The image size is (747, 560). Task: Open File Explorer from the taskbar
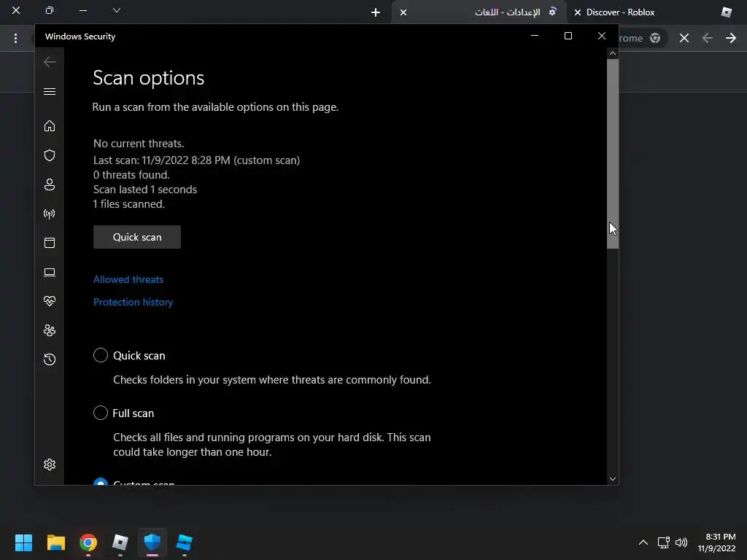tap(55, 542)
